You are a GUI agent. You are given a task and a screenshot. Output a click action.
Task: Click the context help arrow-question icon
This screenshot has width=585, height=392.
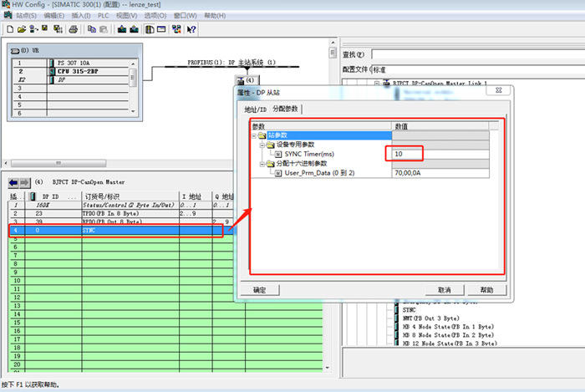point(191,29)
